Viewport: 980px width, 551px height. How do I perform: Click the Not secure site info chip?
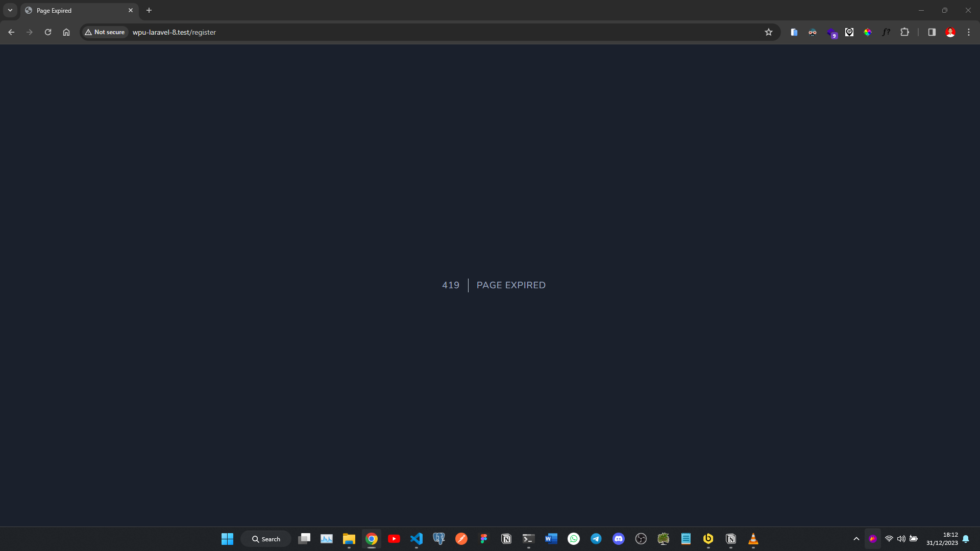[105, 32]
